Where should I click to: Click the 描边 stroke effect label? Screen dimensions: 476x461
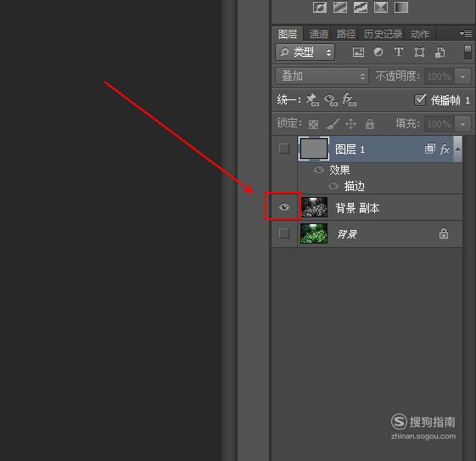[x=355, y=186]
